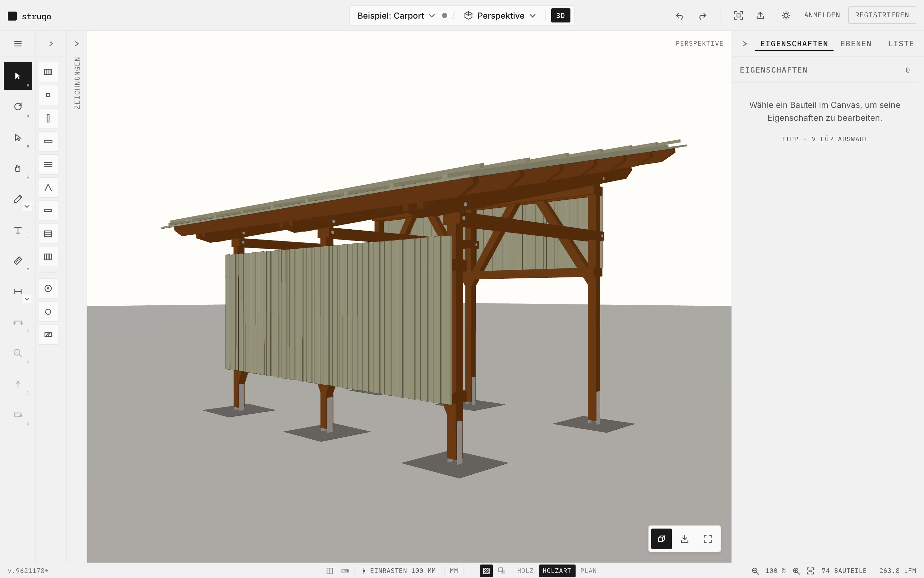Pick the vertical post component icon
Image resolution: width=924 pixels, height=578 pixels.
(x=48, y=118)
